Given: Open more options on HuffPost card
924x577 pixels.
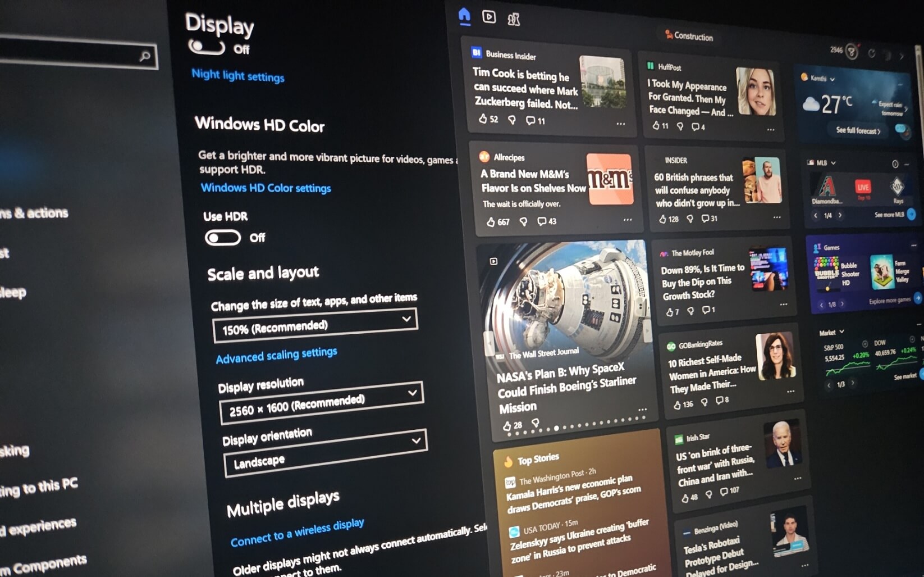Looking at the screenshot, I should click(771, 129).
